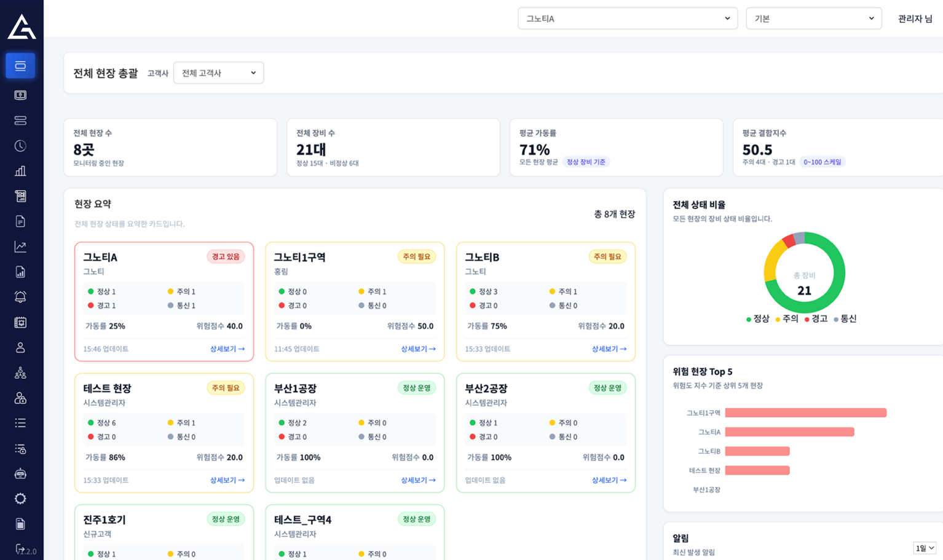The image size is (943, 560).
Task: Select the line trend chart sidebar icon
Action: [20, 246]
